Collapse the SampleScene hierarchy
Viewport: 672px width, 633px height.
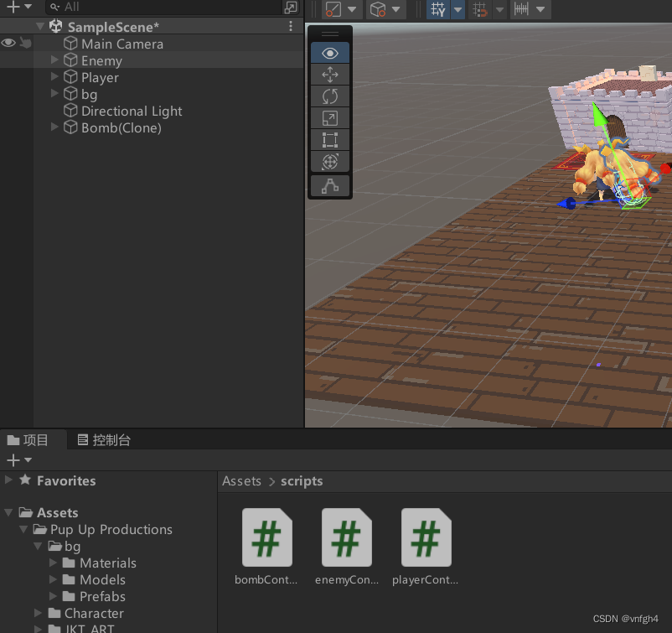point(40,26)
